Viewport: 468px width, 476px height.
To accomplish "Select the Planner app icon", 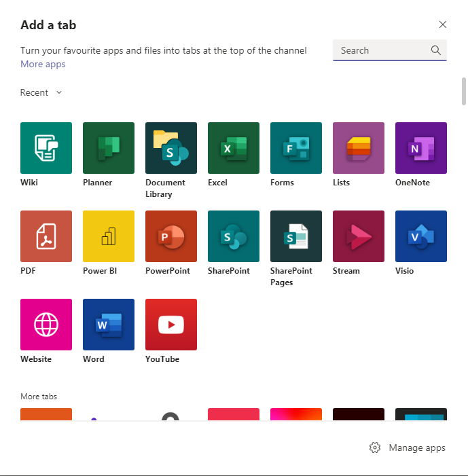I will (109, 148).
